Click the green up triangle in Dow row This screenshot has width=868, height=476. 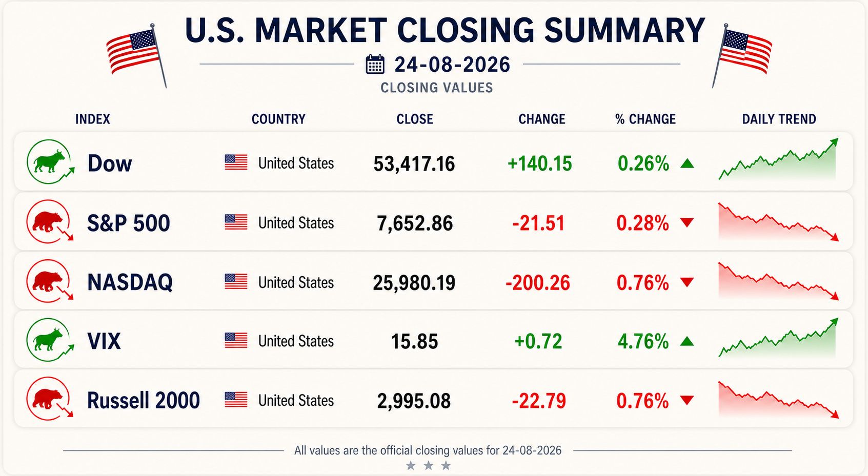(687, 163)
